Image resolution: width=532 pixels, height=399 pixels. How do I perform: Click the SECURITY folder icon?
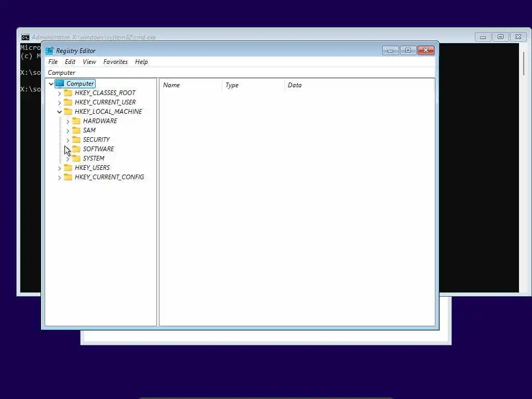(x=76, y=139)
